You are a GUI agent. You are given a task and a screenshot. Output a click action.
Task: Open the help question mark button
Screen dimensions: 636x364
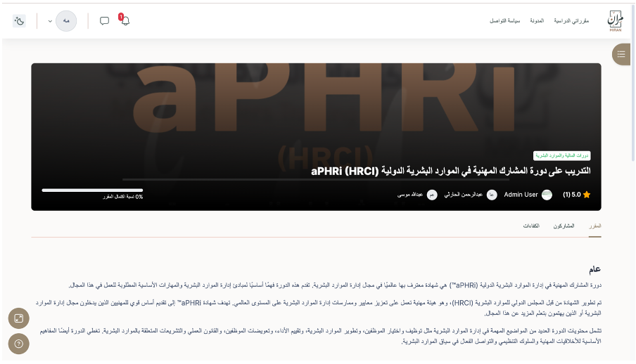[18, 344]
